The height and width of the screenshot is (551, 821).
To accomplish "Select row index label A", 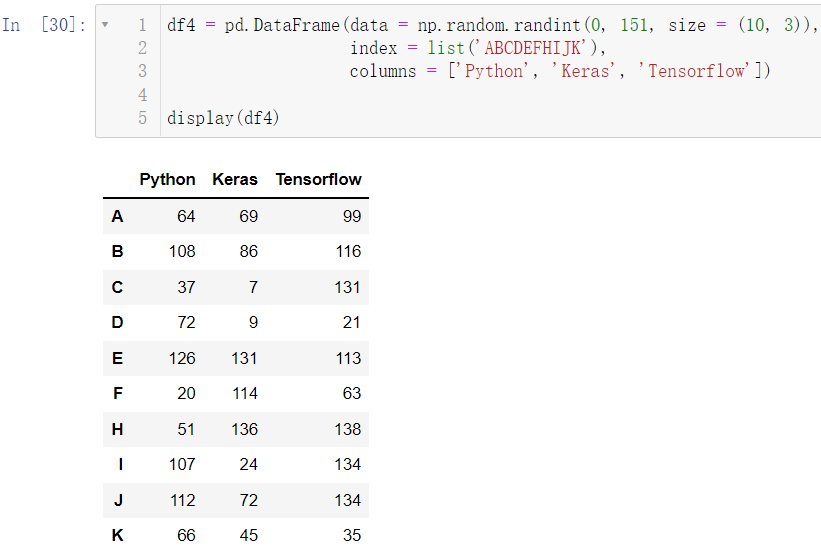I will click(x=117, y=216).
